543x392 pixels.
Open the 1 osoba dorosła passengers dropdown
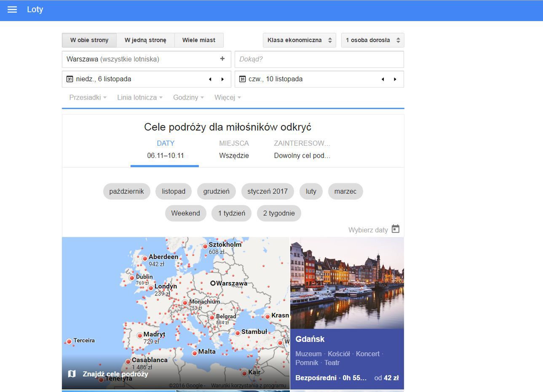[x=372, y=40]
